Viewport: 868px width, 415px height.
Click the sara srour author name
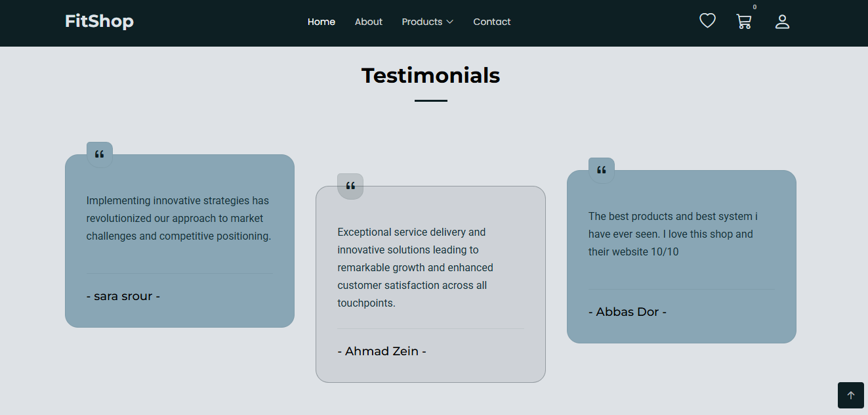point(123,296)
